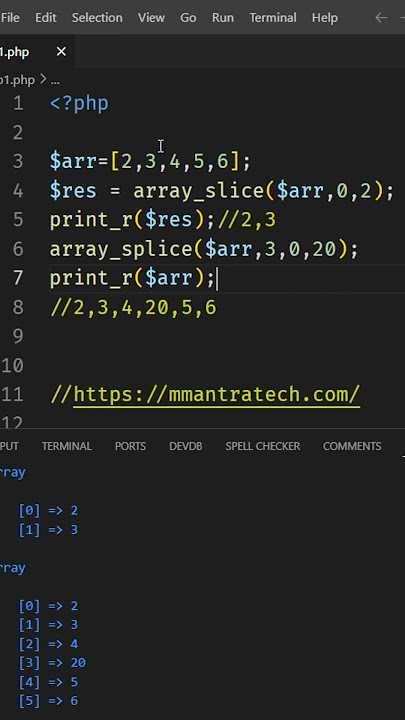The height and width of the screenshot is (720, 405).
Task: Switch to the TERMINAL panel tab
Action: [67, 446]
